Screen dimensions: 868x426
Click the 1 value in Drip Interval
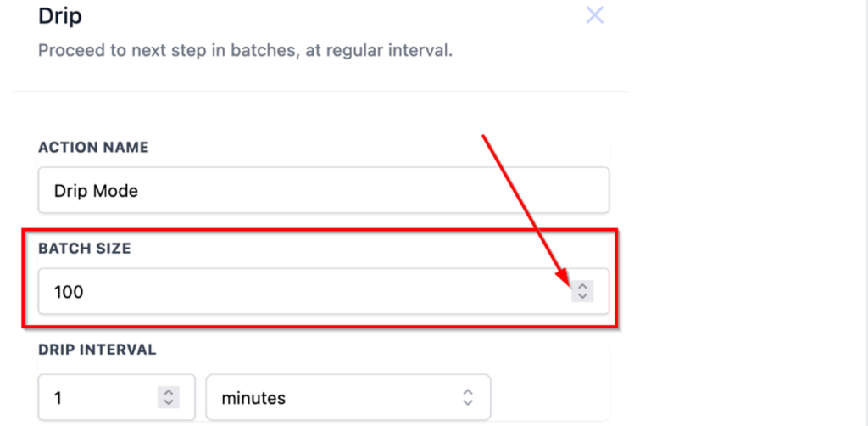(x=58, y=397)
